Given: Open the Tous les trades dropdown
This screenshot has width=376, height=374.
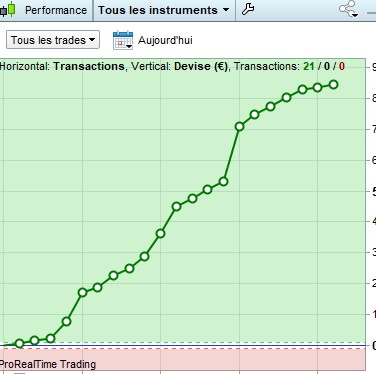Looking at the screenshot, I should point(53,40).
